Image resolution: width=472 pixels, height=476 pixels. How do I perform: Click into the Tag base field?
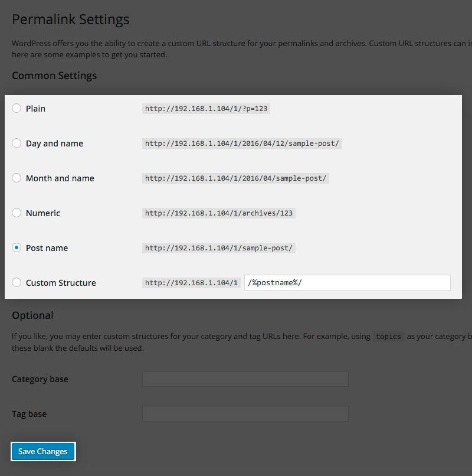(245, 414)
